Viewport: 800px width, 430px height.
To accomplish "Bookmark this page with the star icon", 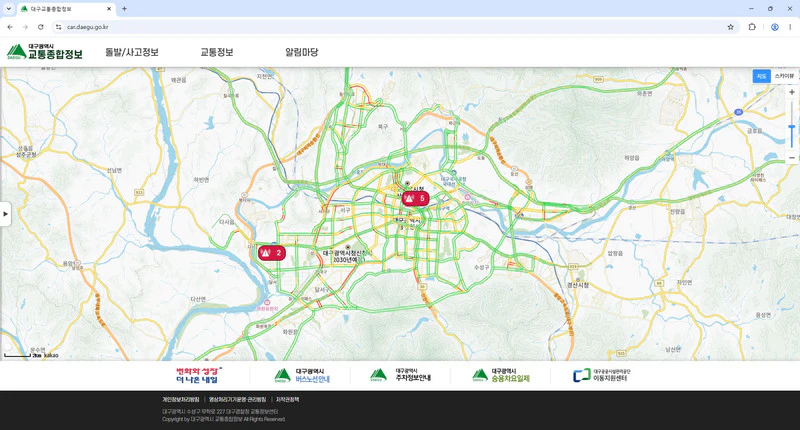I will coord(731,27).
